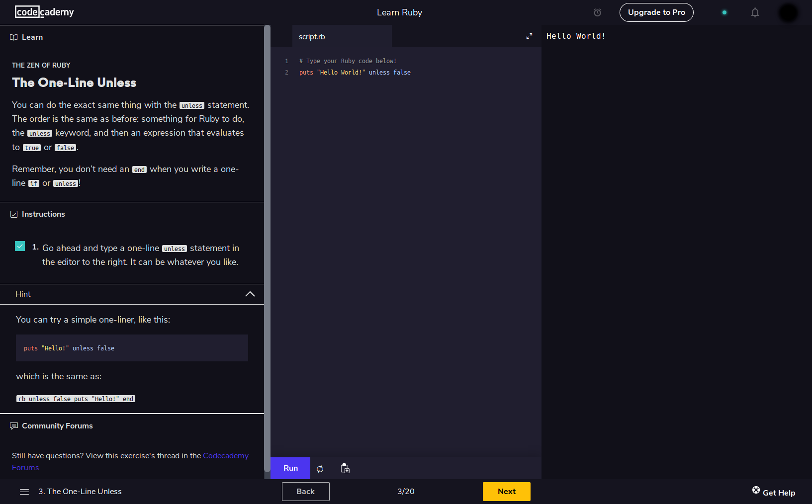The height and width of the screenshot is (504, 812).
Task: Open the Codecademy logo homepage
Action: click(44, 11)
